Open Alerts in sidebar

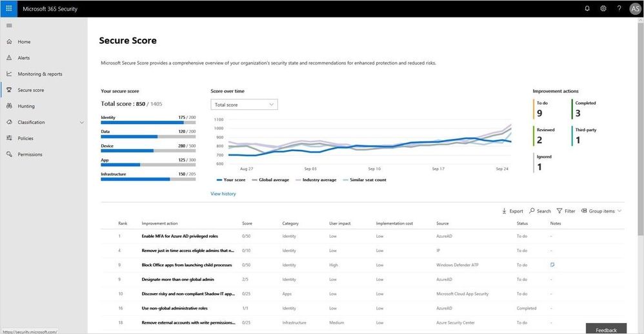(23, 58)
